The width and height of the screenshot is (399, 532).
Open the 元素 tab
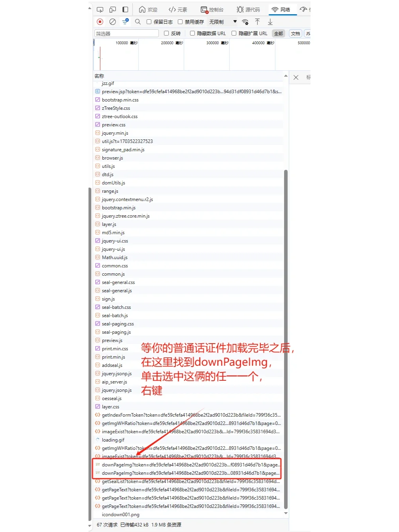(x=178, y=9)
